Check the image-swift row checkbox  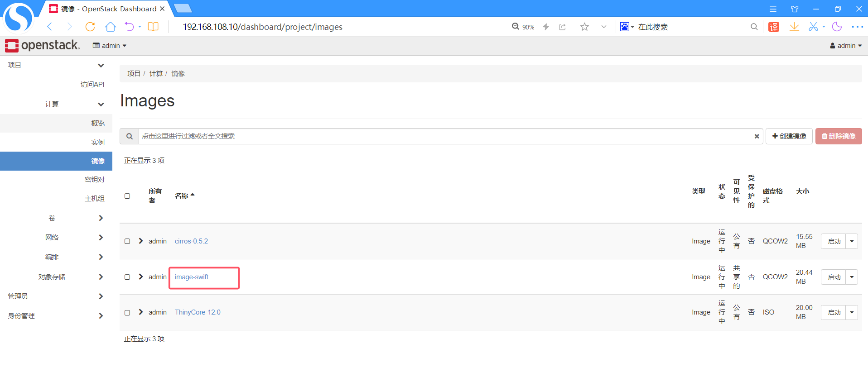pos(127,277)
